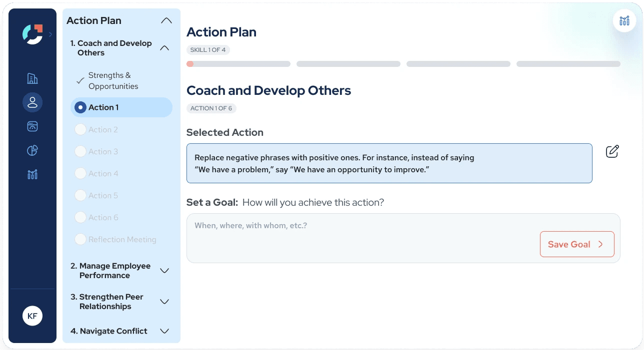Open the sad face feedback icon
Viewport: 644px width, 350px height.
coord(32,126)
